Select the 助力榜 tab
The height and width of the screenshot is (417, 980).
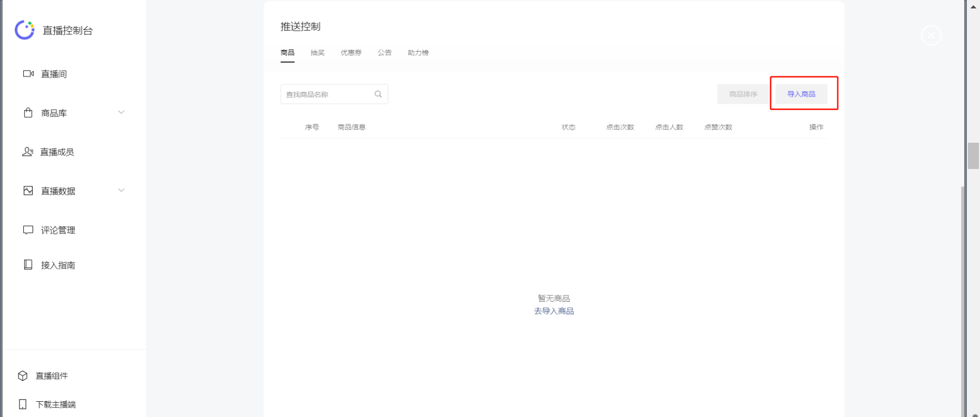click(x=418, y=53)
